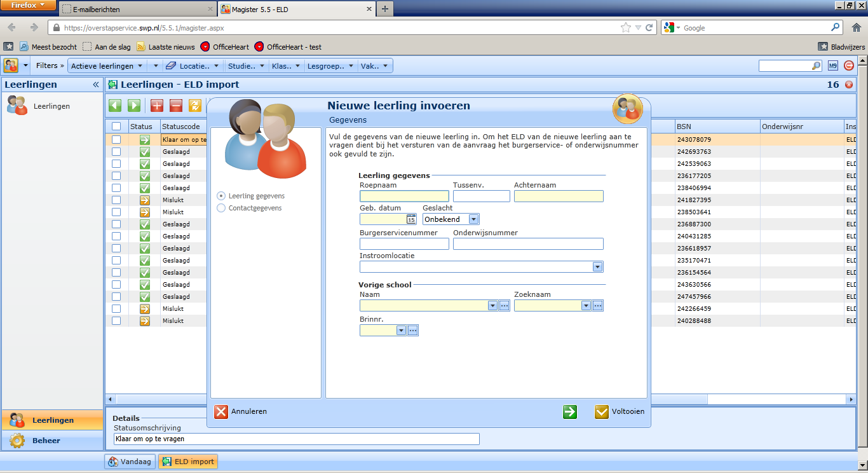
Task: Click the Achternaam input field
Action: coord(559,196)
